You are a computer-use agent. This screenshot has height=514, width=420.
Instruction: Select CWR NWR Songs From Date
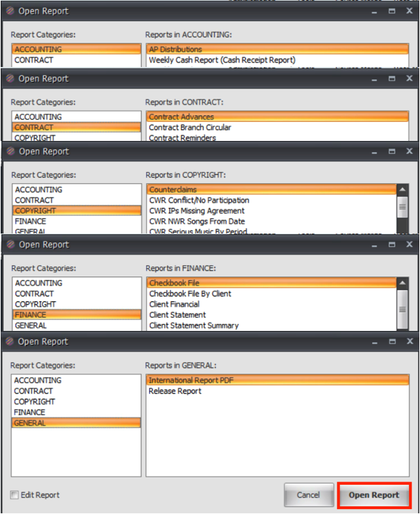tap(197, 222)
